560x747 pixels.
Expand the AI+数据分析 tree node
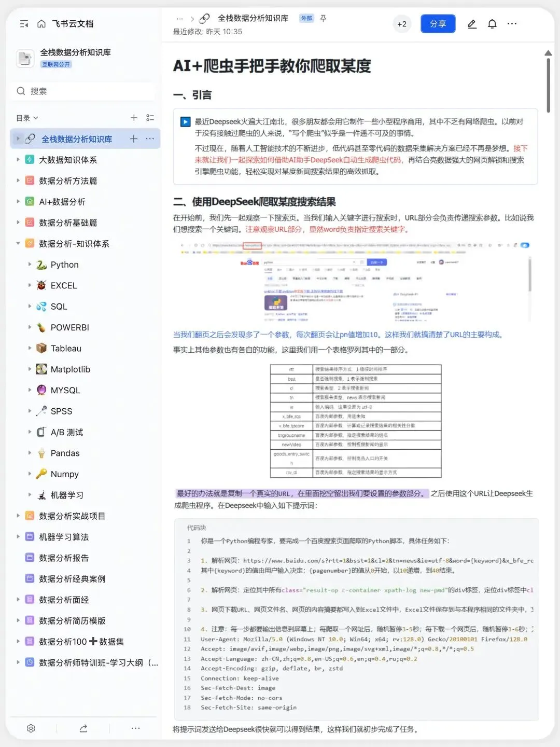(x=18, y=201)
